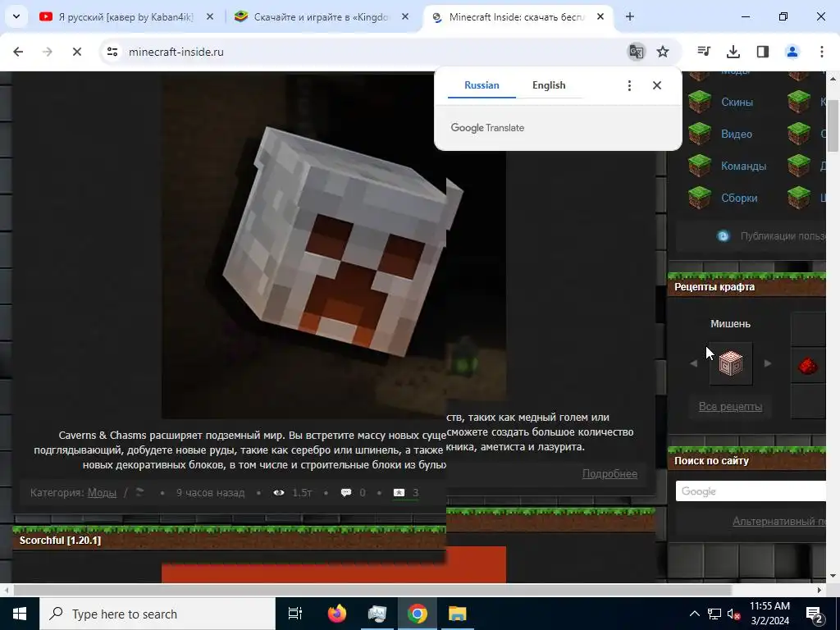Viewport: 840px width, 630px height.
Task: Open Публикации пользователей link
Action: pyautogui.click(x=783, y=235)
